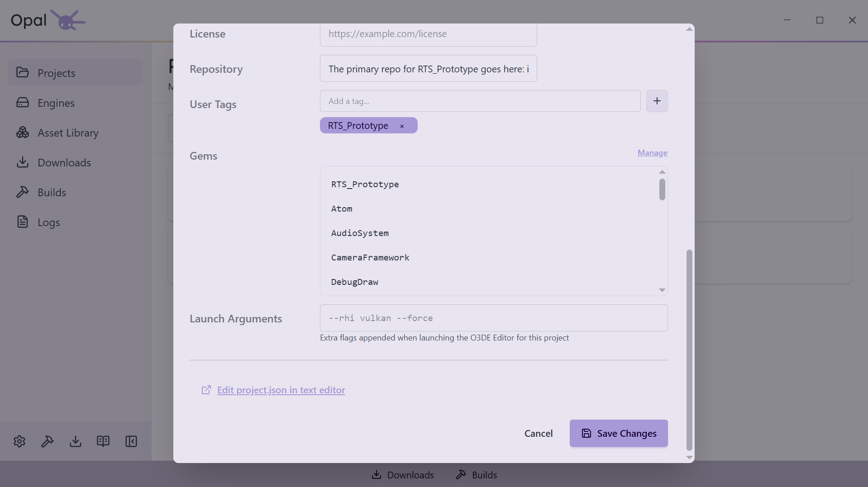Maximize the Opal window
Viewport: 868px width, 487px height.
(x=820, y=20)
